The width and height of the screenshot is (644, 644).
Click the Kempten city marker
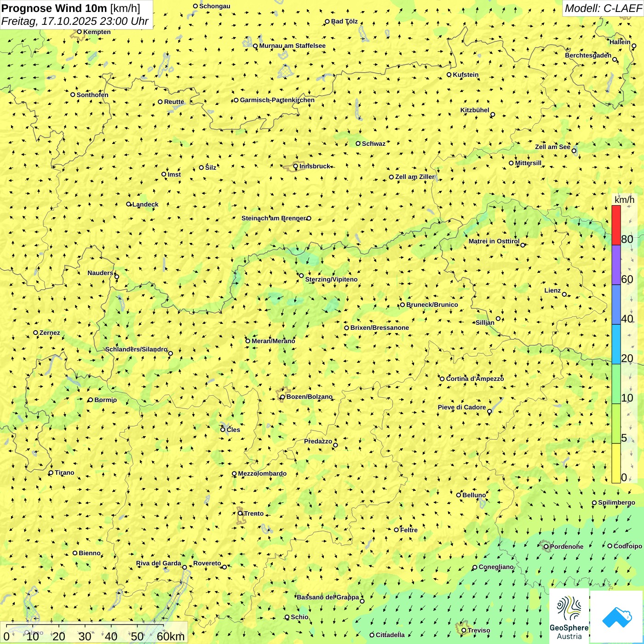click(79, 32)
